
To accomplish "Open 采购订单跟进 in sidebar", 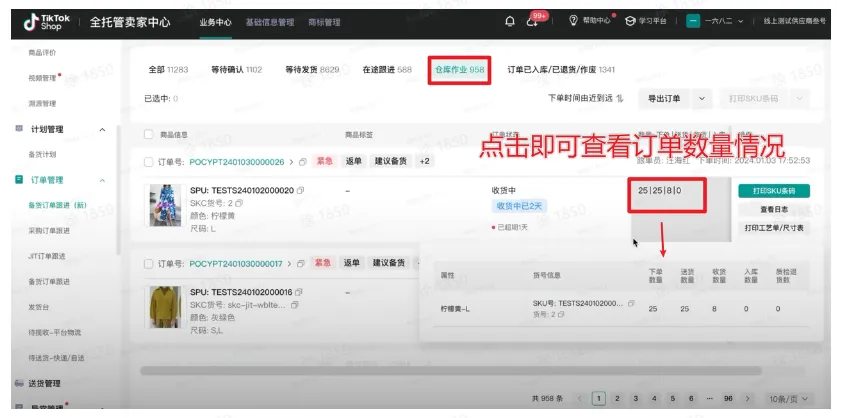I will point(49,230).
